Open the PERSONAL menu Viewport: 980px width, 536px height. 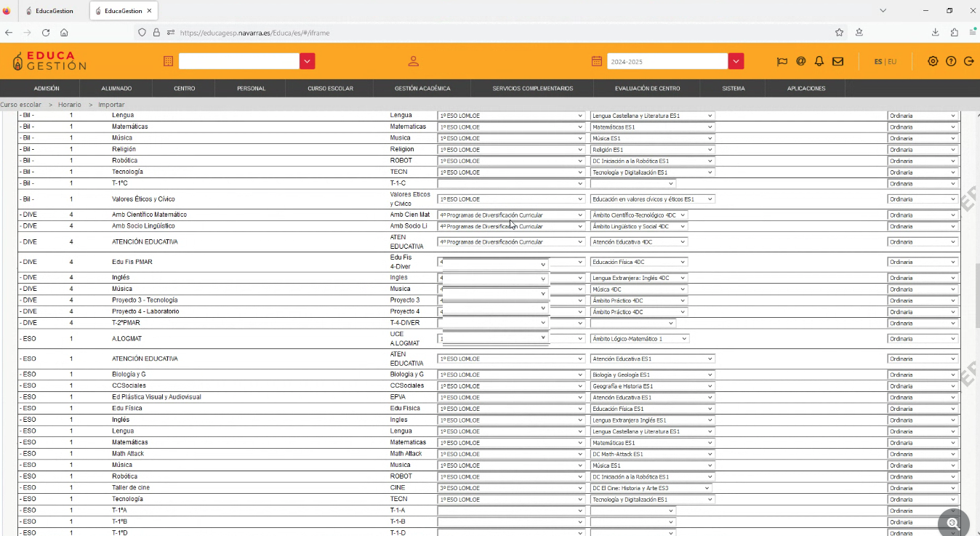[251, 89]
